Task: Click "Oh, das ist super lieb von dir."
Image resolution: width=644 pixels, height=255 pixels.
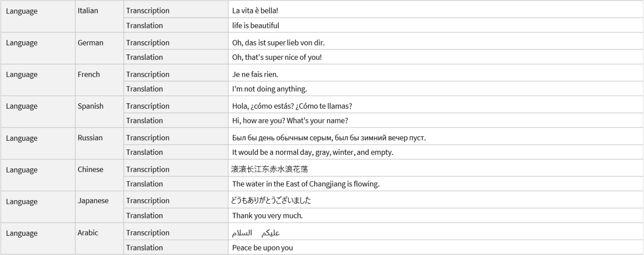Action: pyautogui.click(x=278, y=43)
